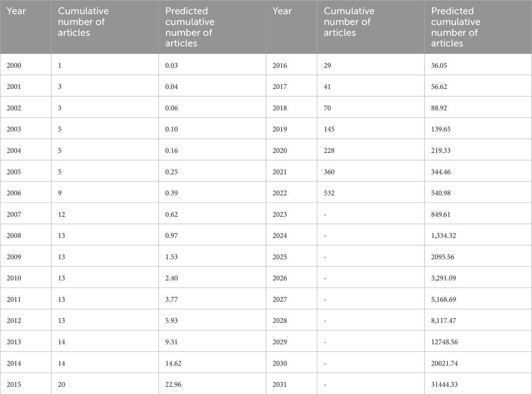Select the 2019 year cell
Image resolution: width=532 pixels, height=394 pixels.
(280, 129)
